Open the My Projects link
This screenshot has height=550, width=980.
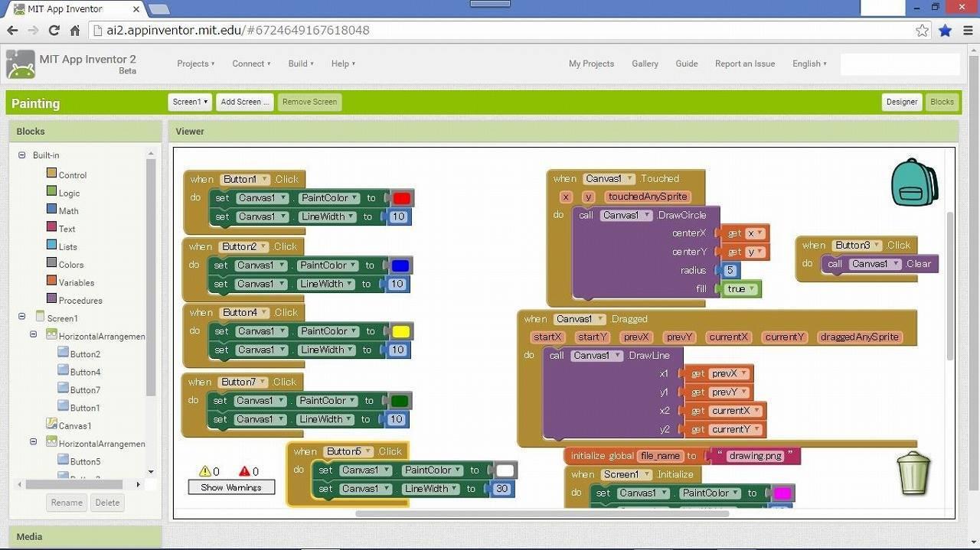[x=591, y=63]
